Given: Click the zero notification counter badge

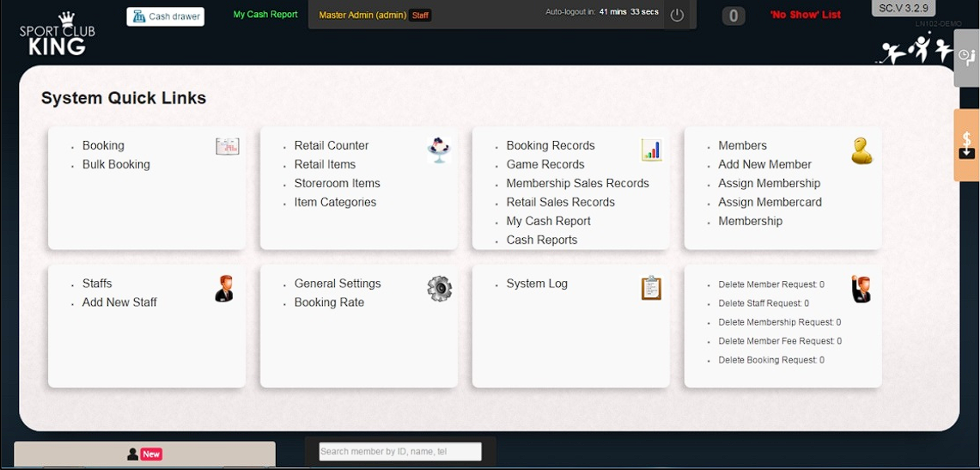Looking at the screenshot, I should pyautogui.click(x=733, y=15).
